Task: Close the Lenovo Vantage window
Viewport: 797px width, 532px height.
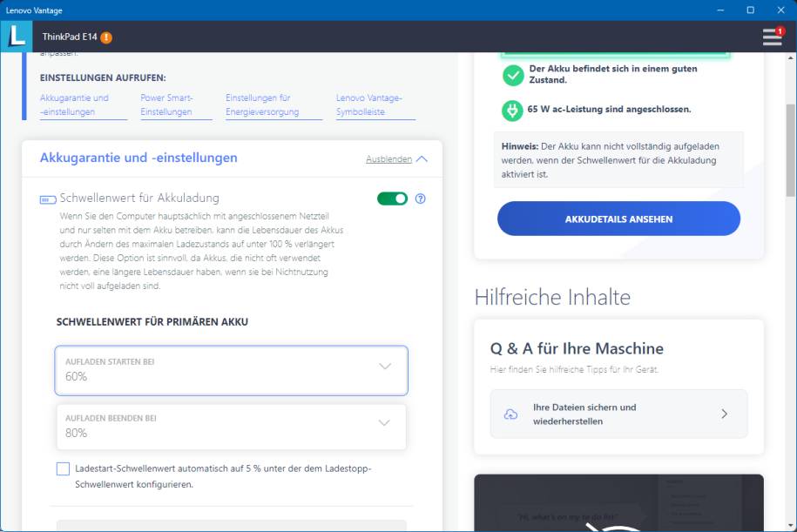Action: 781,10
